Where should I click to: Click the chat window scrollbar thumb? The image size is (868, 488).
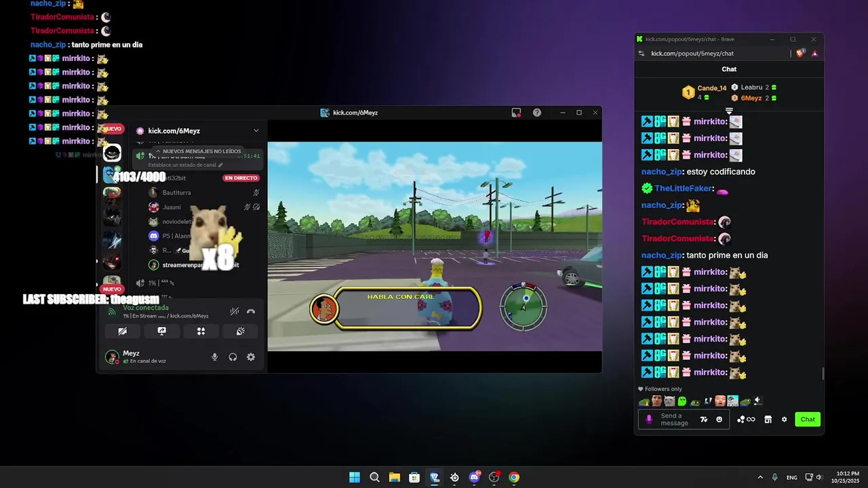pos(823,373)
